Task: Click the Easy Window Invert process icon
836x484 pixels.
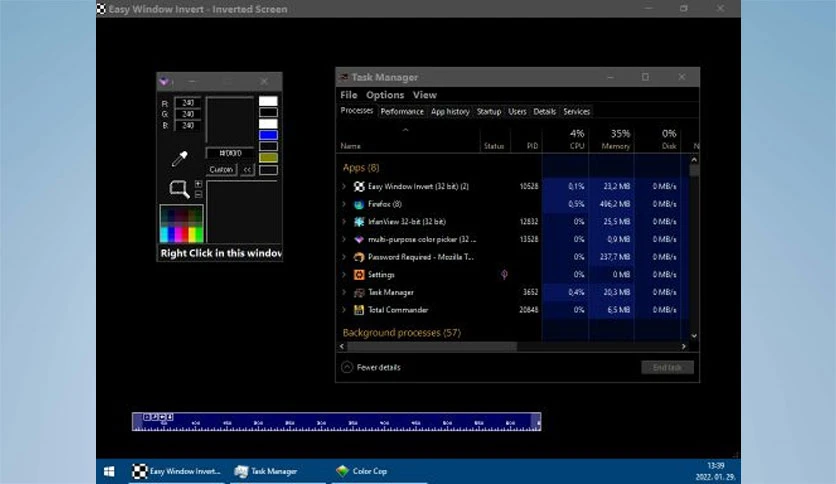Action: 359,187
